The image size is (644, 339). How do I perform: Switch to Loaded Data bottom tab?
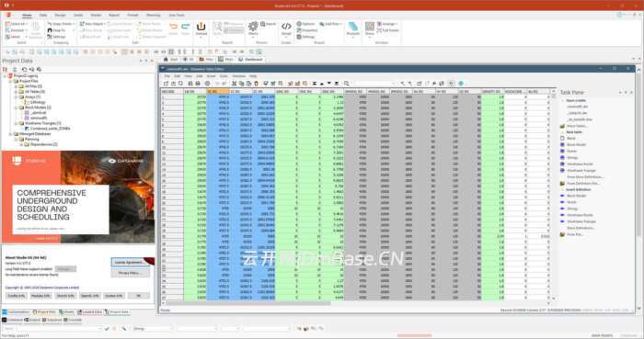click(x=90, y=312)
